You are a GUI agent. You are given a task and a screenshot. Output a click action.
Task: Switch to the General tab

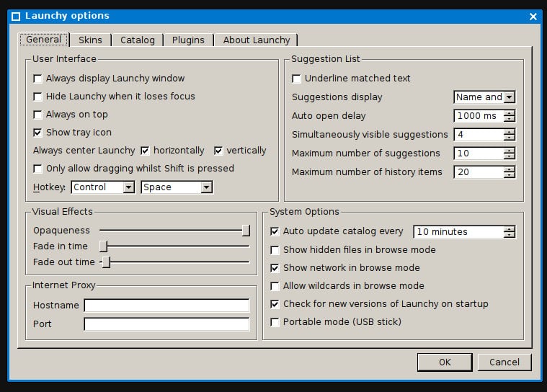pyautogui.click(x=44, y=40)
